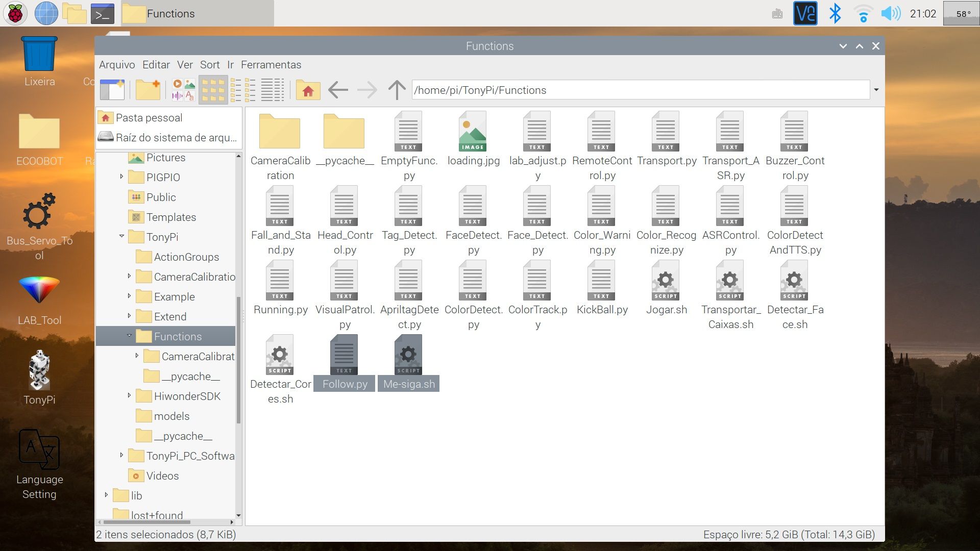
Task: Select ActionGroups in folder tree
Action: 186,257
